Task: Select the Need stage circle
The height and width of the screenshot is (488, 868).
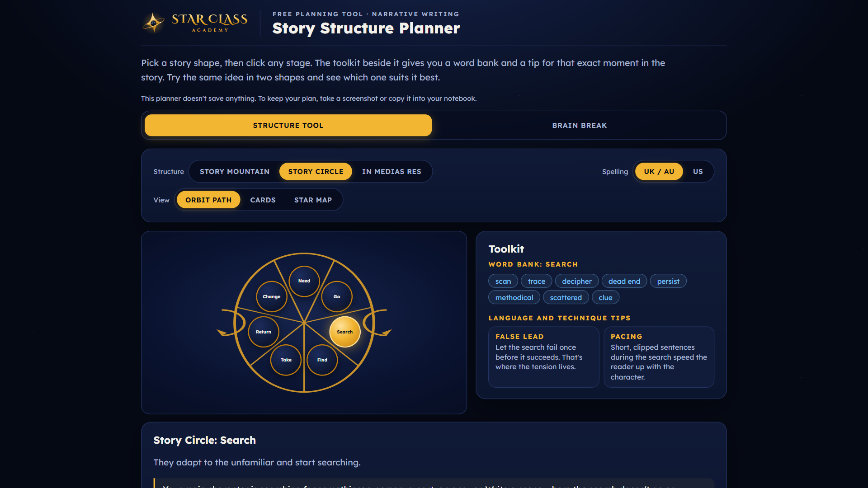Action: [x=304, y=281]
